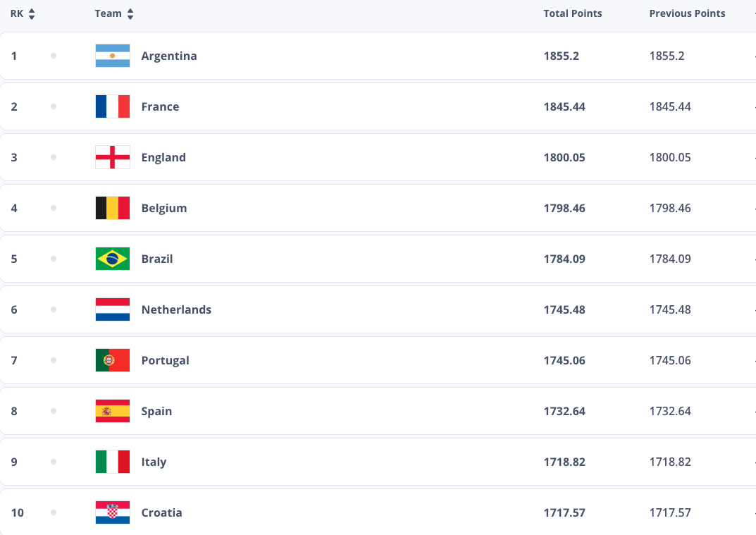Click the Portugal flag icon

pos(112,360)
